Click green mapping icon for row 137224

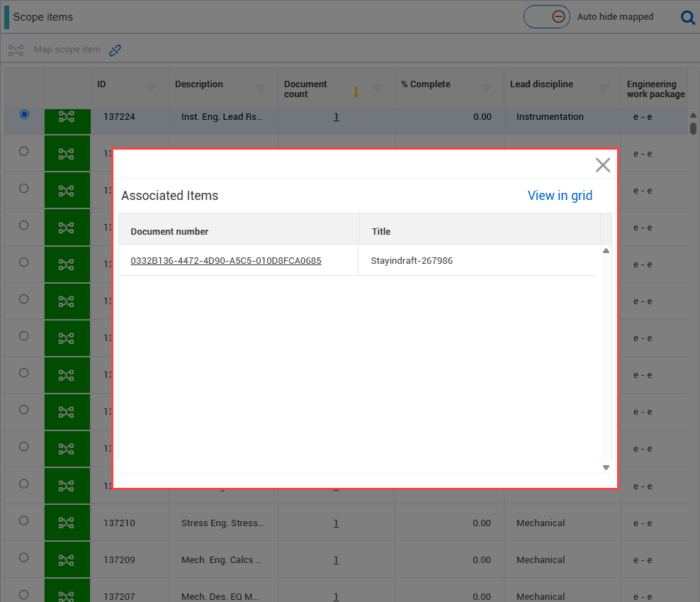67,118
